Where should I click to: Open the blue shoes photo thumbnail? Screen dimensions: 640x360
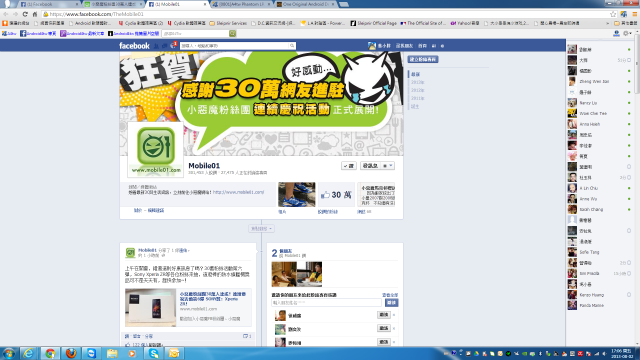[296, 195]
